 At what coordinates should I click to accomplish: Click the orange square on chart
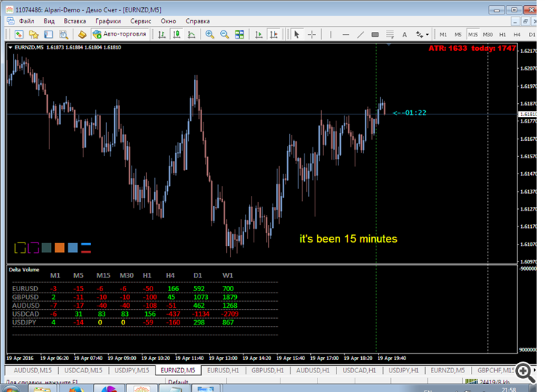pyautogui.click(x=60, y=248)
